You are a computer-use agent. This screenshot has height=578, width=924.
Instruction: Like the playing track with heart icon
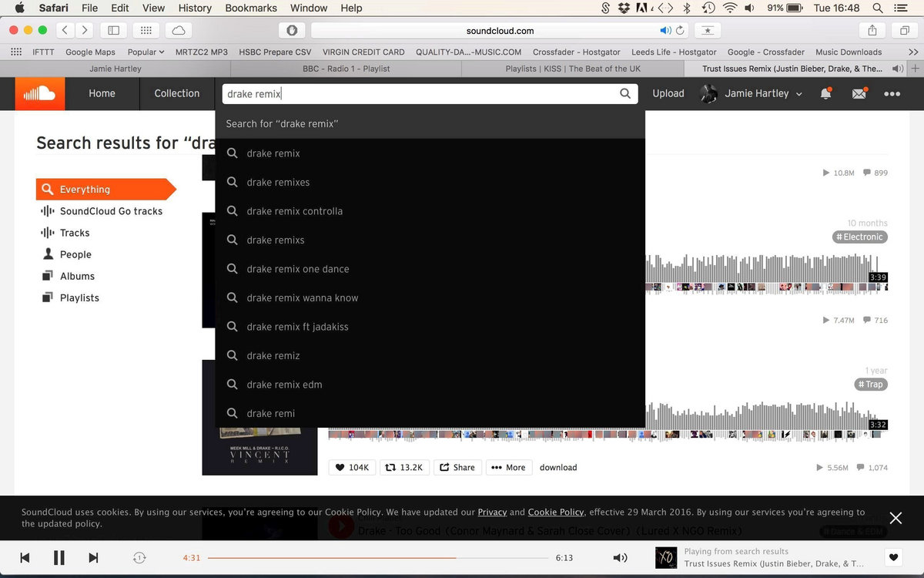[893, 558]
